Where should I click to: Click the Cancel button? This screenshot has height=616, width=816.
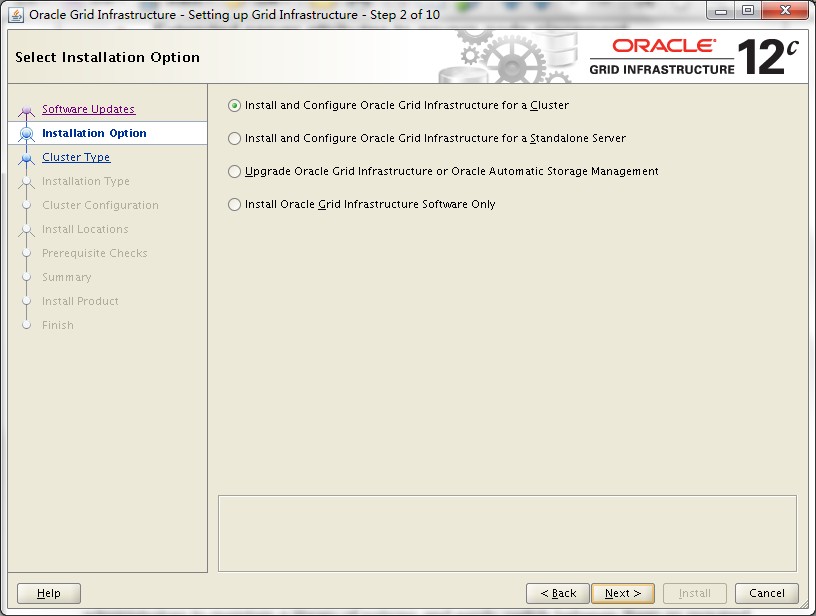(x=767, y=593)
